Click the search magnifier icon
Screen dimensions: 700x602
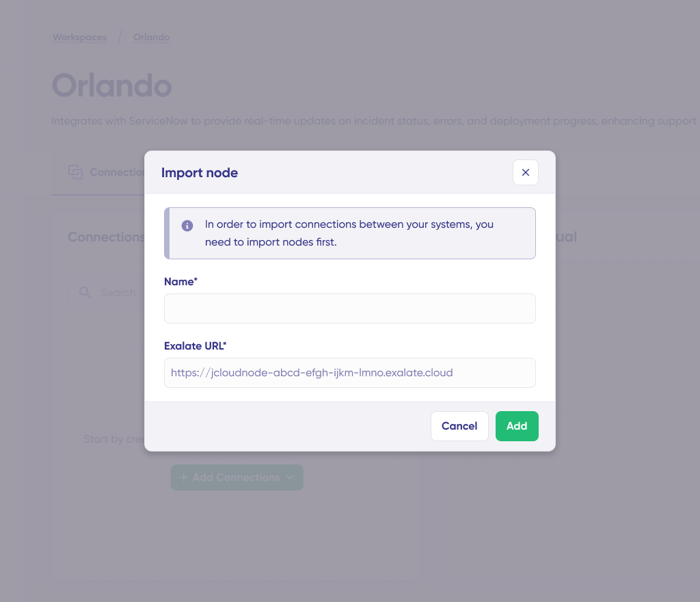85,292
